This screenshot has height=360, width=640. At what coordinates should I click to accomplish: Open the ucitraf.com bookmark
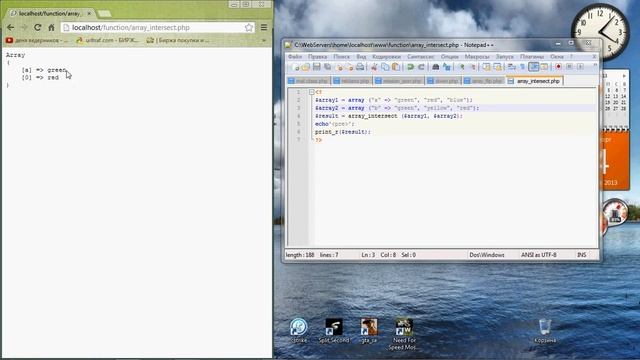(108, 40)
